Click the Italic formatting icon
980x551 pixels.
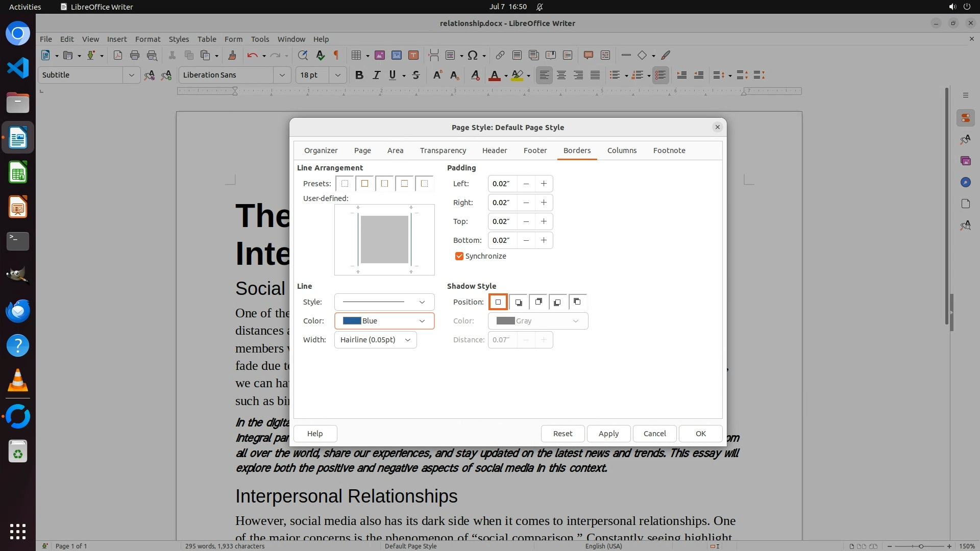(x=376, y=75)
